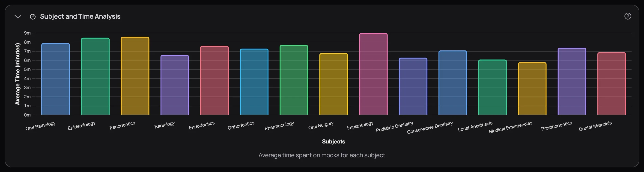The image size is (644, 172).
Task: Click the downward chevron next to the title
Action: 17,17
